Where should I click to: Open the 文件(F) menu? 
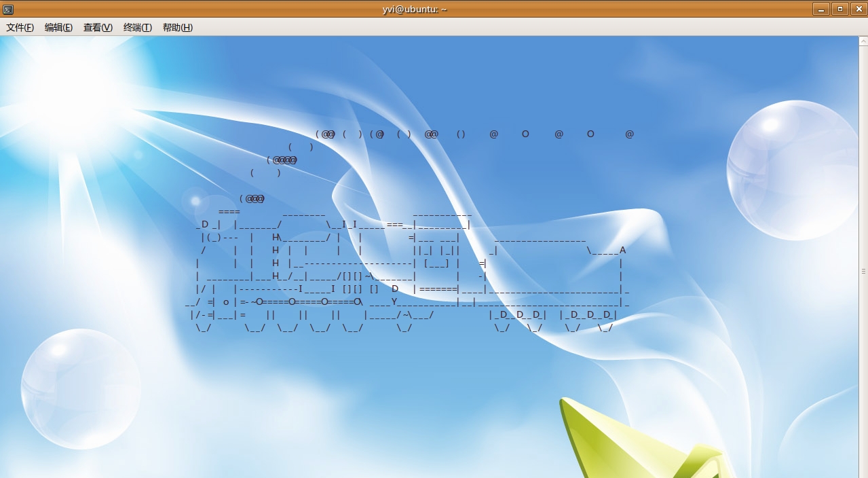pyautogui.click(x=20, y=28)
